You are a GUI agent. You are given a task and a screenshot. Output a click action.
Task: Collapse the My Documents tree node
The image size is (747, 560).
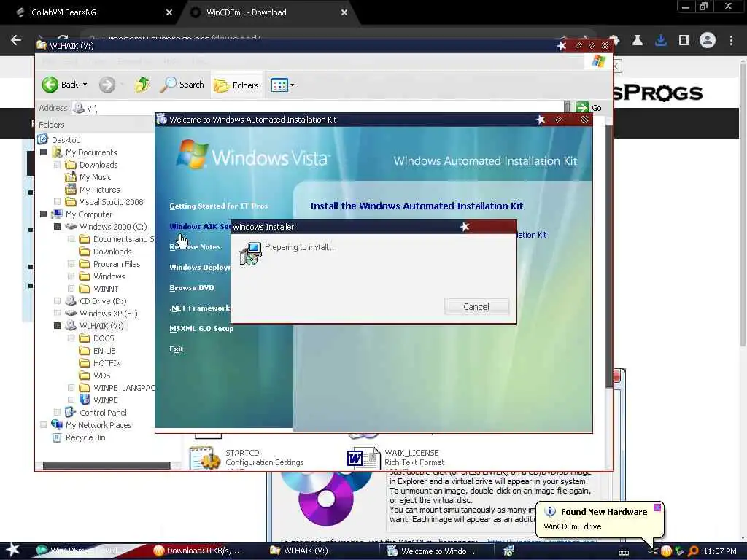44,152
